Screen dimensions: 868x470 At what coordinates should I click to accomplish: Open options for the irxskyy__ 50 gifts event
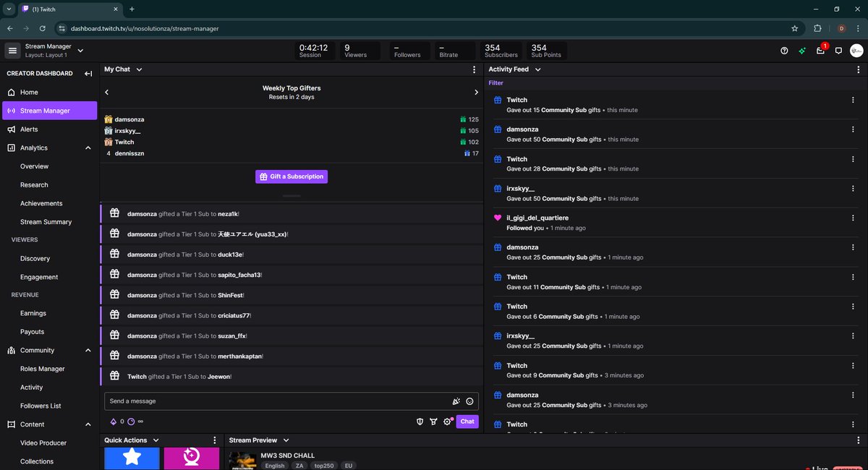click(x=854, y=188)
